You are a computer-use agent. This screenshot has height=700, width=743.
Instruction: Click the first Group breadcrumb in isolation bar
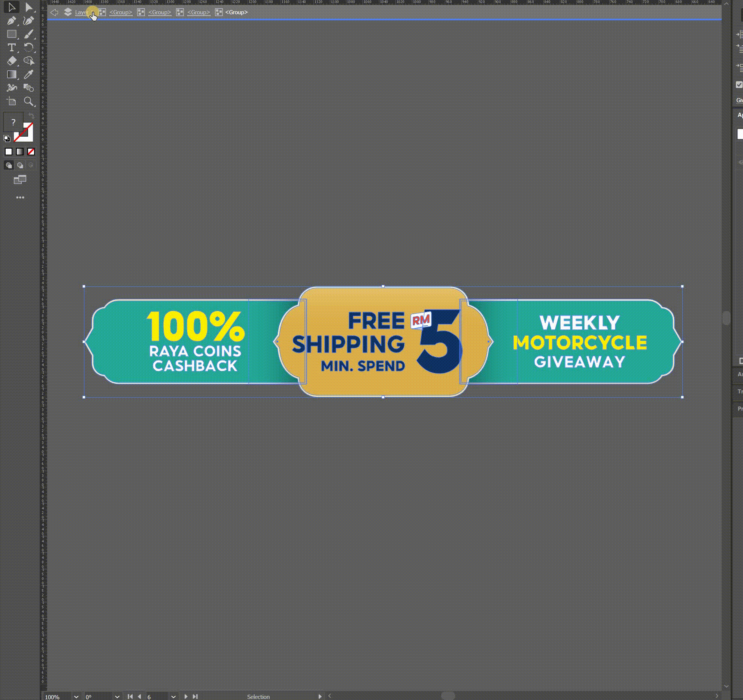tap(121, 12)
